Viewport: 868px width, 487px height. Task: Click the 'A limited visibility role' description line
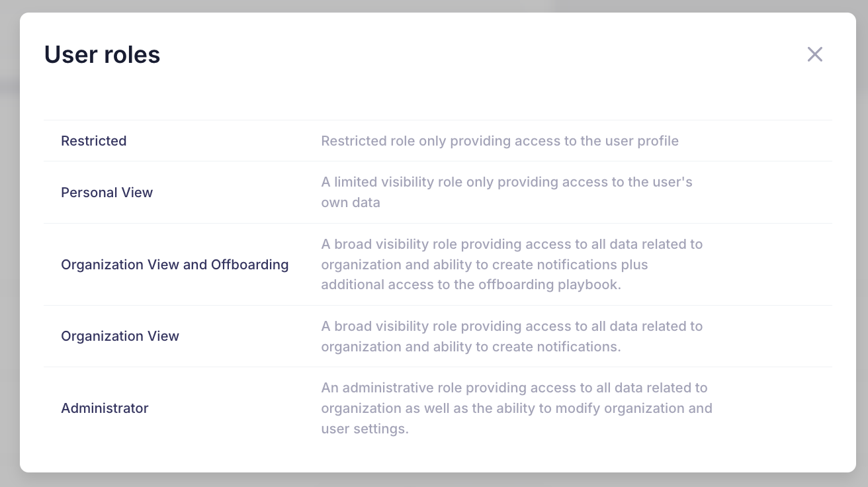[x=506, y=182]
